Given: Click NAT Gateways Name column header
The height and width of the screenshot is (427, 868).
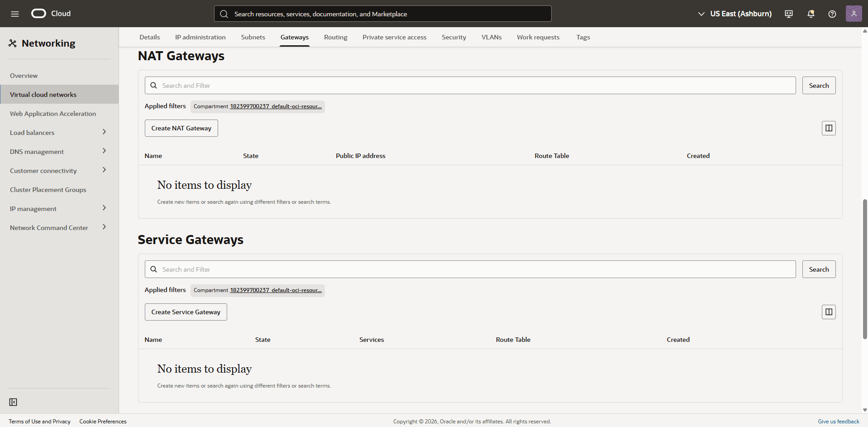Looking at the screenshot, I should point(153,156).
